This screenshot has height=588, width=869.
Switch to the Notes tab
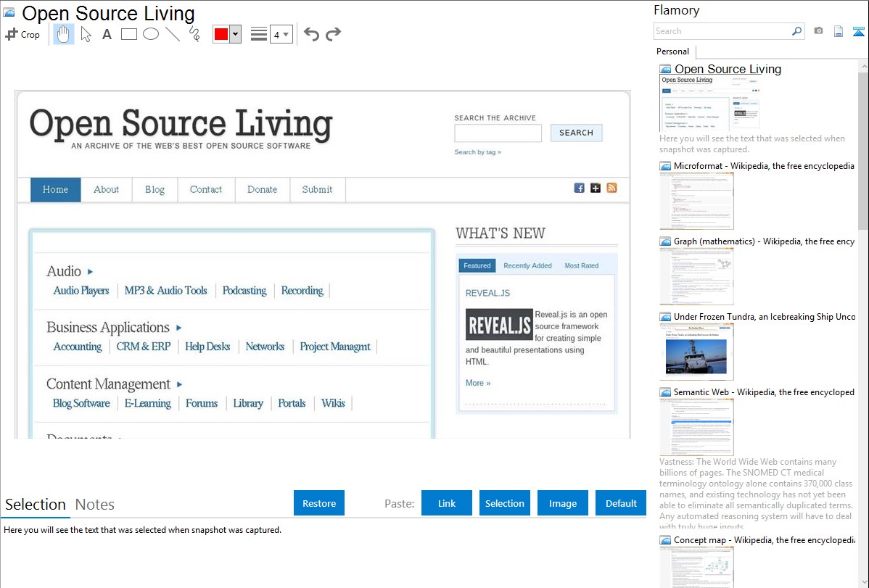point(95,505)
